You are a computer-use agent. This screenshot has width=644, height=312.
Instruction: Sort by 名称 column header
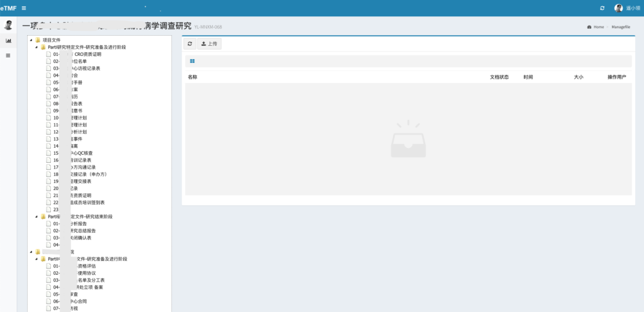pyautogui.click(x=192, y=77)
